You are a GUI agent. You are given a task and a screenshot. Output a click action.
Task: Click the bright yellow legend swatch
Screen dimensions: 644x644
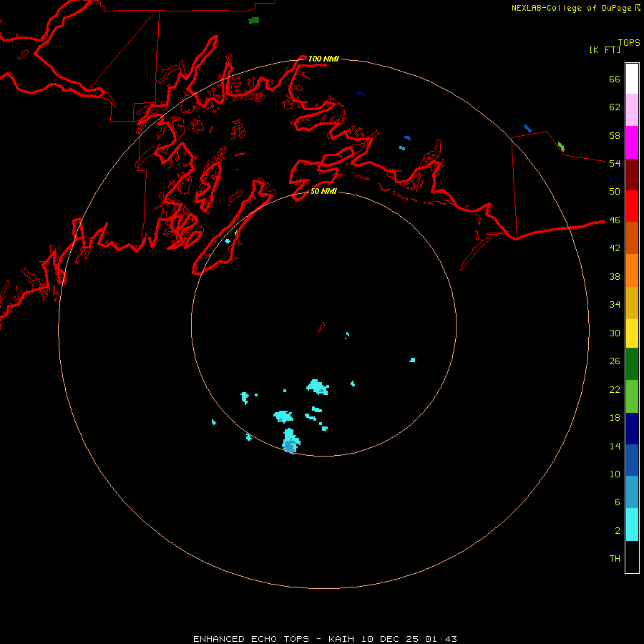click(632, 333)
